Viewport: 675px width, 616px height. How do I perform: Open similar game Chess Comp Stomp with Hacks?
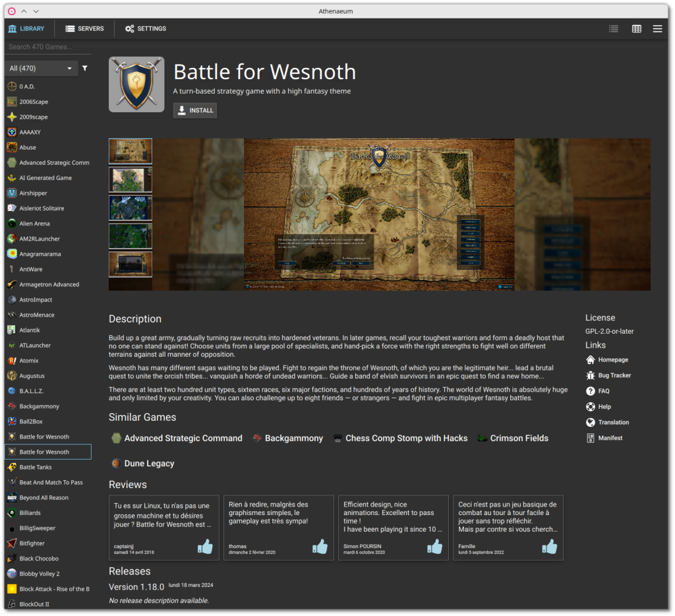point(400,438)
